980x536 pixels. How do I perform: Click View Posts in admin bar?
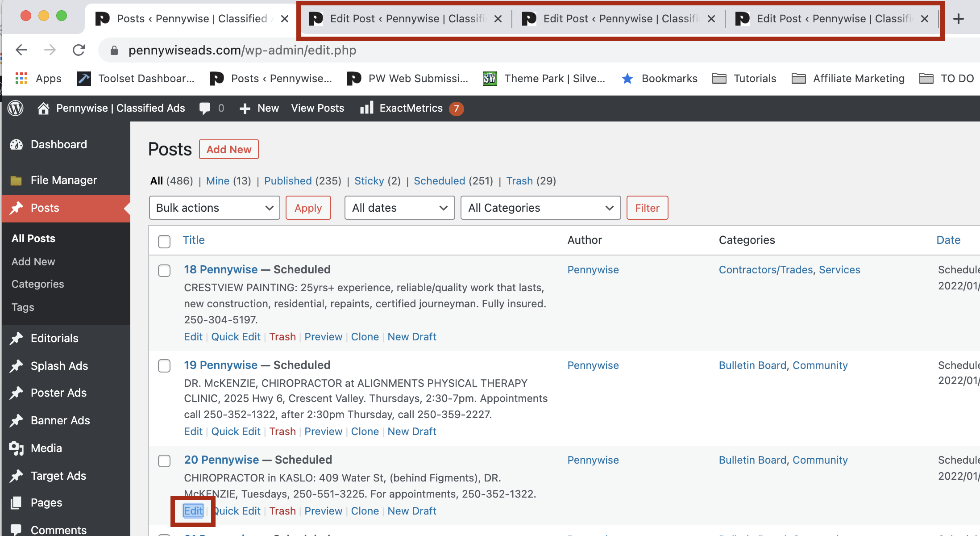(x=318, y=108)
